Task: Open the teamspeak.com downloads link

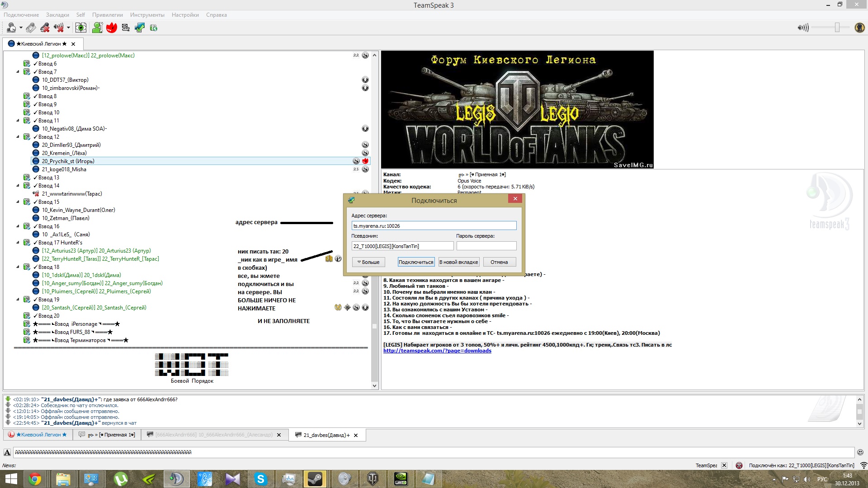Action: tap(437, 351)
